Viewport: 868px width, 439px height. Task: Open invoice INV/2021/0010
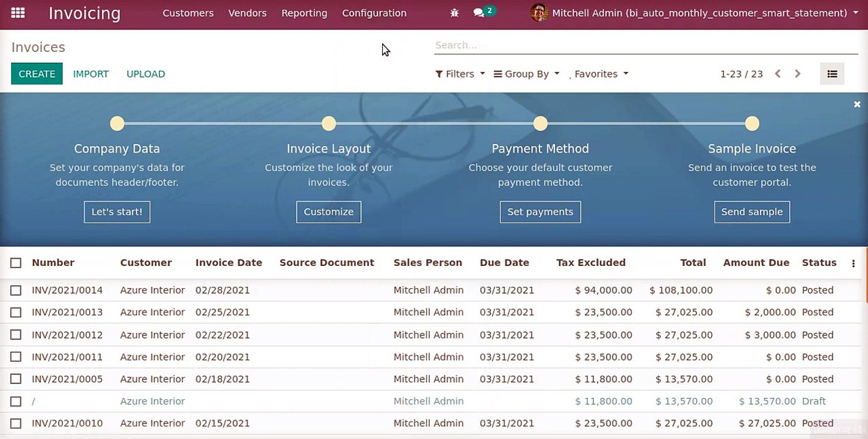[x=67, y=423]
